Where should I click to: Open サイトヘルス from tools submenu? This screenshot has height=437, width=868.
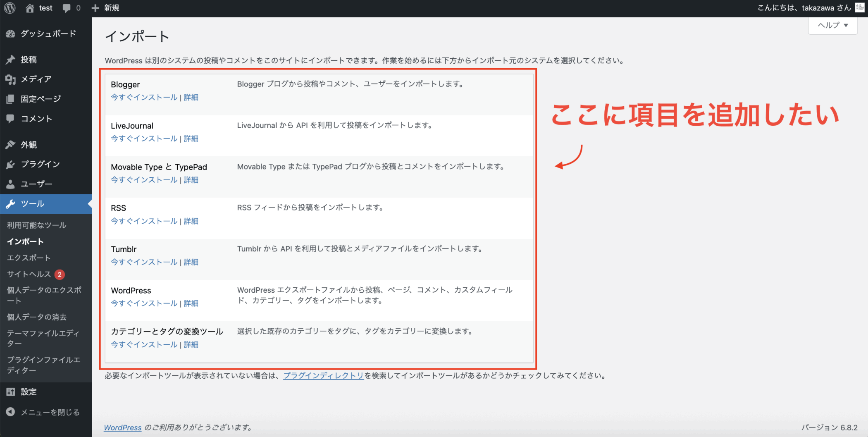coord(29,274)
